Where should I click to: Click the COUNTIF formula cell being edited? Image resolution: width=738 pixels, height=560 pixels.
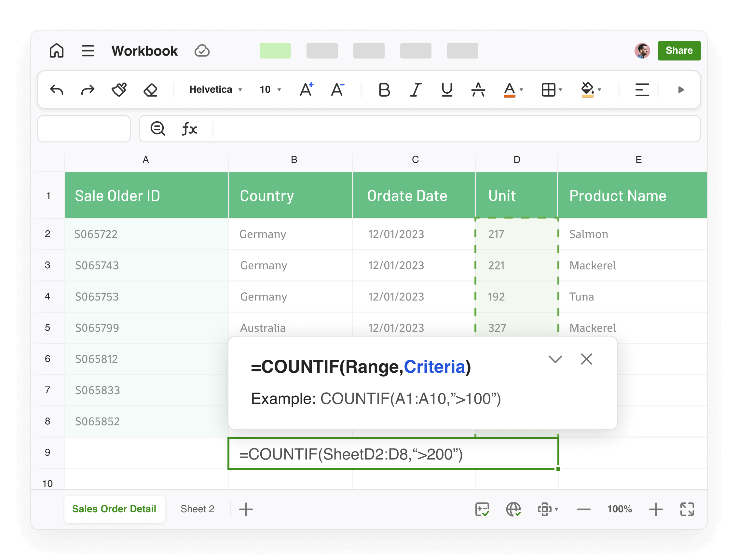click(x=393, y=454)
